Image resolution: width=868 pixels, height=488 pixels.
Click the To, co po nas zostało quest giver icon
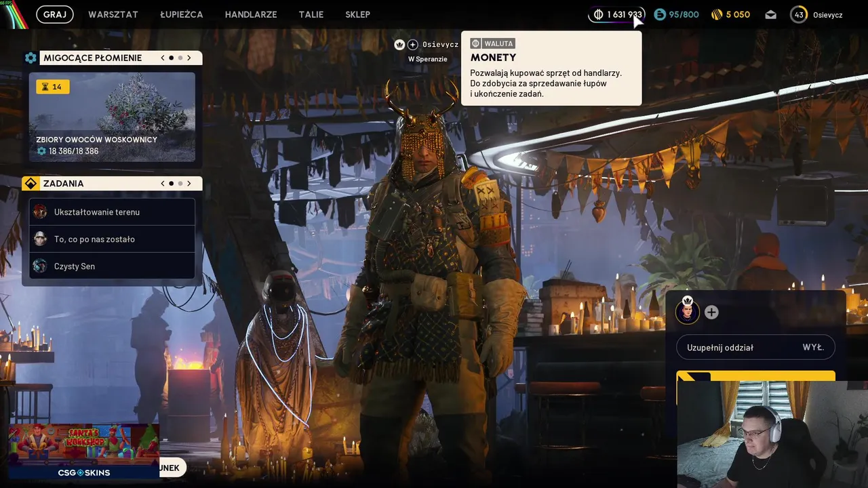(40, 239)
